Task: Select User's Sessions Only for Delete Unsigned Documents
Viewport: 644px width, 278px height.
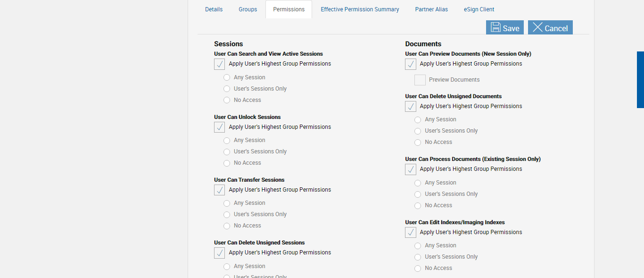Action: tap(418, 131)
